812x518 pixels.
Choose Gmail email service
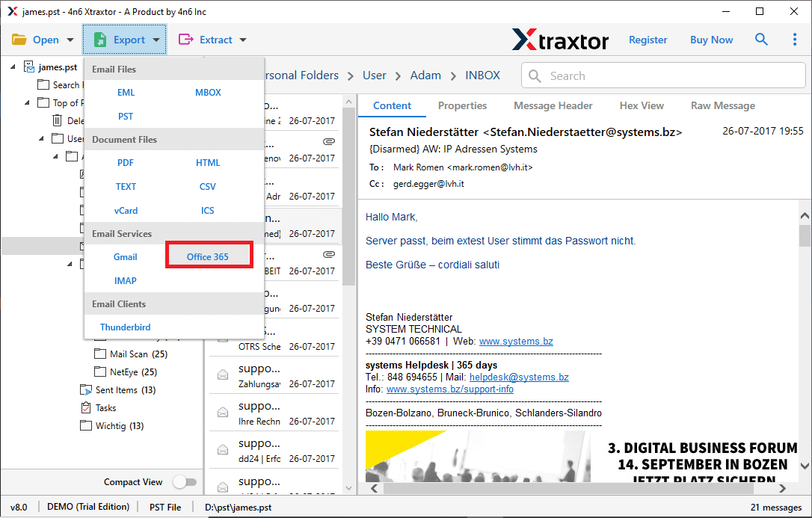click(126, 257)
